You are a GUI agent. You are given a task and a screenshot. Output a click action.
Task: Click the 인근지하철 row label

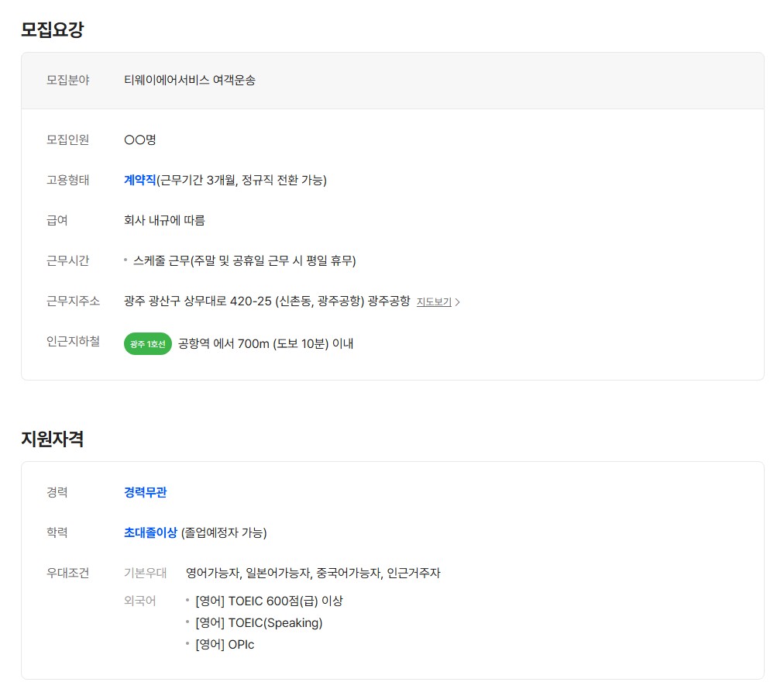(x=73, y=342)
